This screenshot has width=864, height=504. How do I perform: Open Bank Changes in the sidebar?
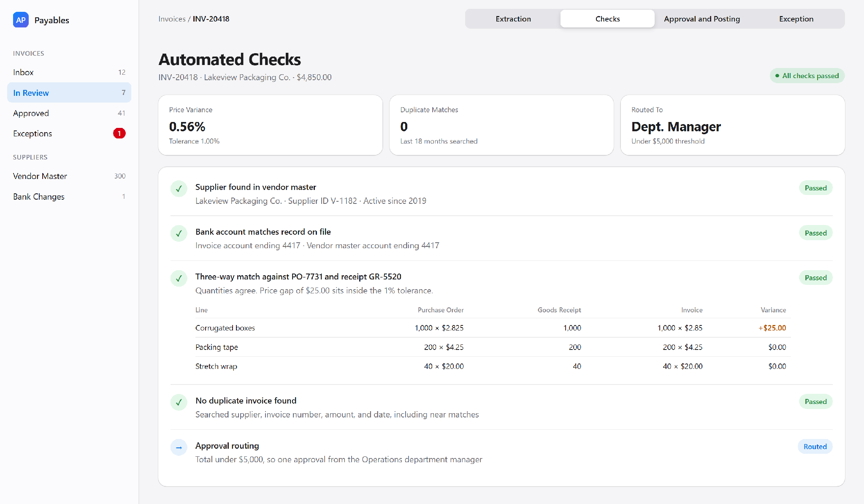(69, 196)
